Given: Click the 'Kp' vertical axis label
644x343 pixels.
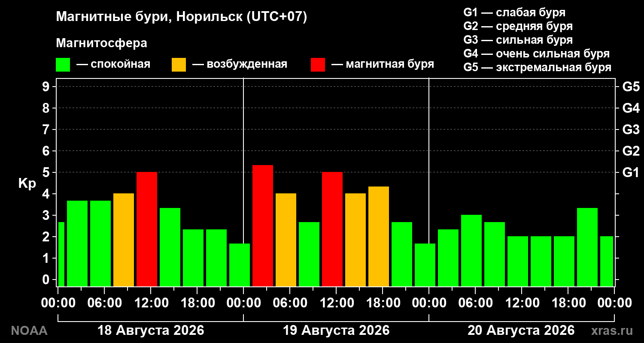Looking at the screenshot, I should coord(27,183).
